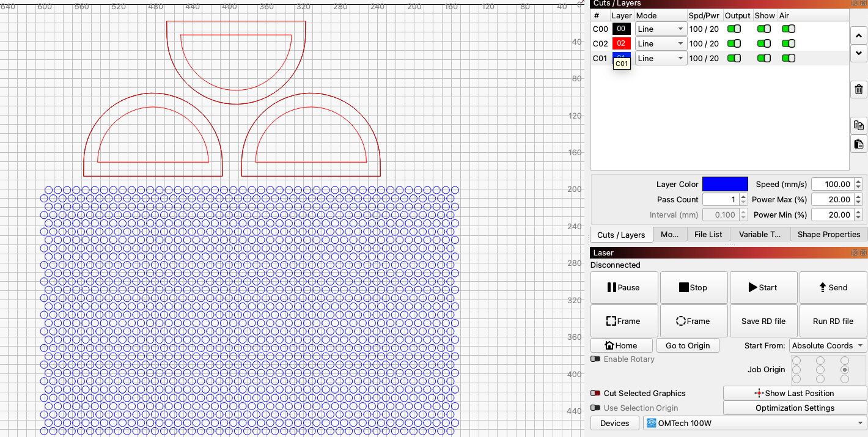
Task: Delete the layer using the trash icon
Action: [858, 89]
